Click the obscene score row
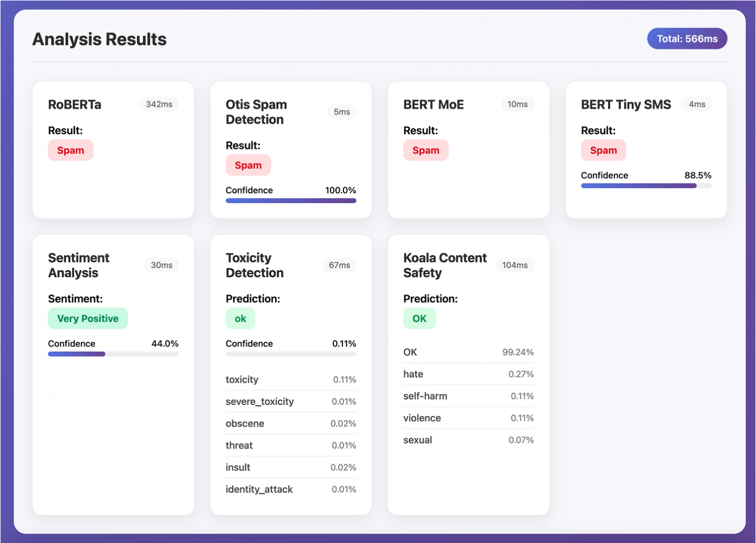Image resolution: width=756 pixels, height=543 pixels. coord(291,423)
